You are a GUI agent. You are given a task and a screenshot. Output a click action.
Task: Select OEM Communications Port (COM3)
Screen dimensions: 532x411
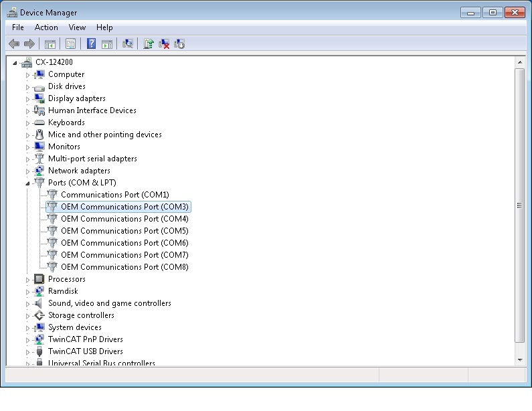click(x=124, y=207)
